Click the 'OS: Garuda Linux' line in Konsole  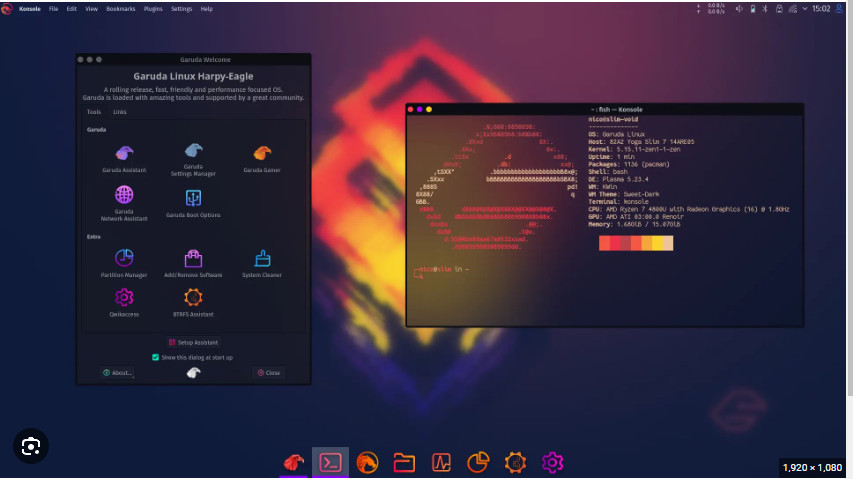pos(616,134)
